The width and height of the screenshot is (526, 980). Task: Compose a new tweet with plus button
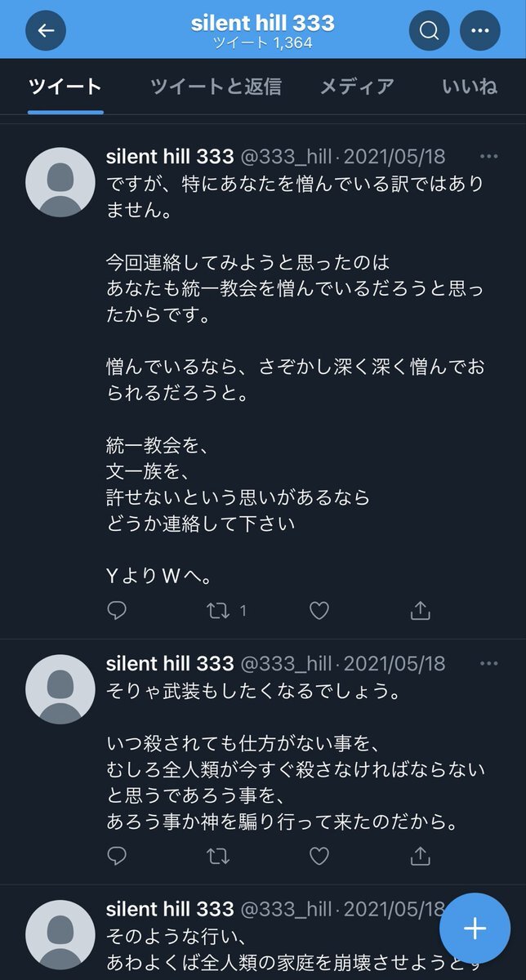[x=475, y=929]
